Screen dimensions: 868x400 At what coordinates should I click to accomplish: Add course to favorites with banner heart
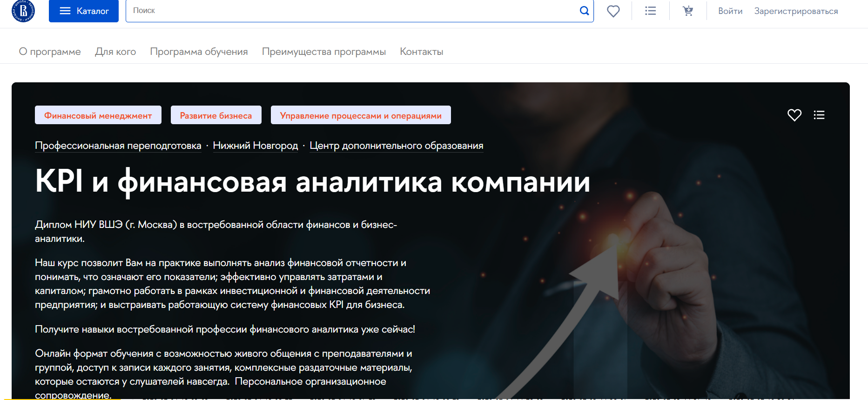coord(794,115)
